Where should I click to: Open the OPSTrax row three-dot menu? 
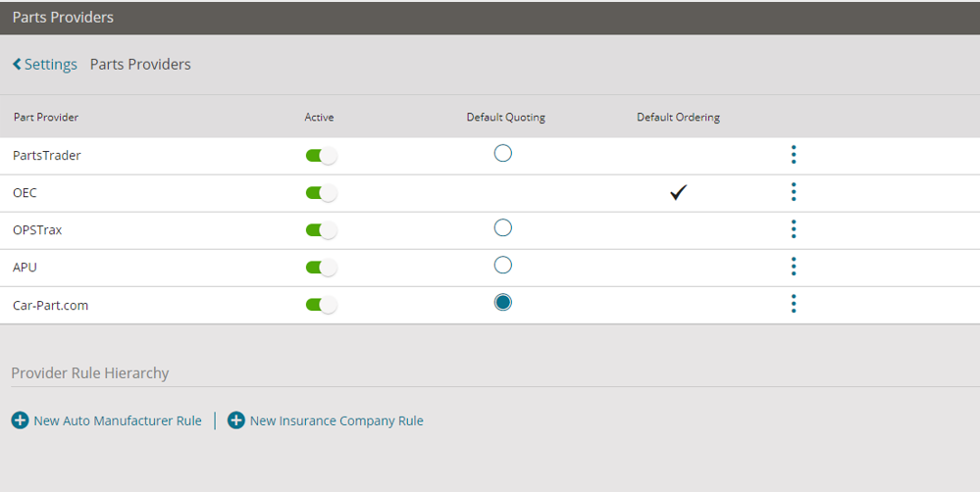[x=794, y=229]
